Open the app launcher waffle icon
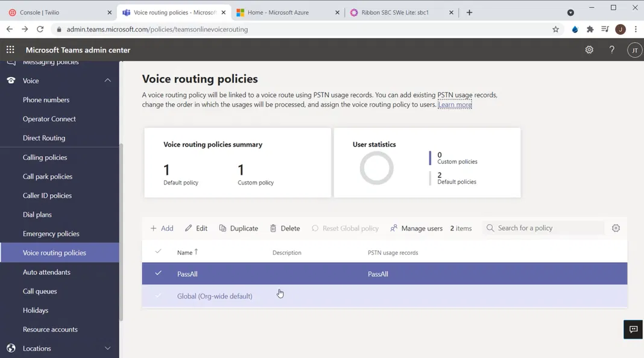 (10, 50)
